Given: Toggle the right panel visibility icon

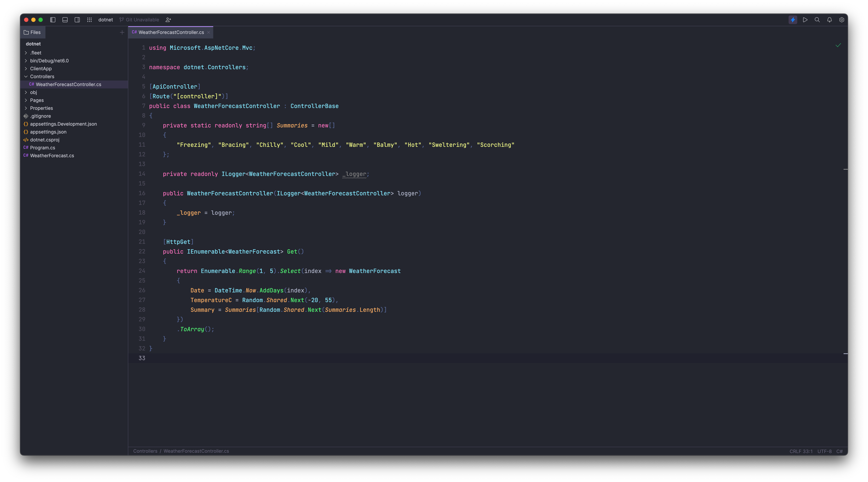Looking at the screenshot, I should point(77,20).
